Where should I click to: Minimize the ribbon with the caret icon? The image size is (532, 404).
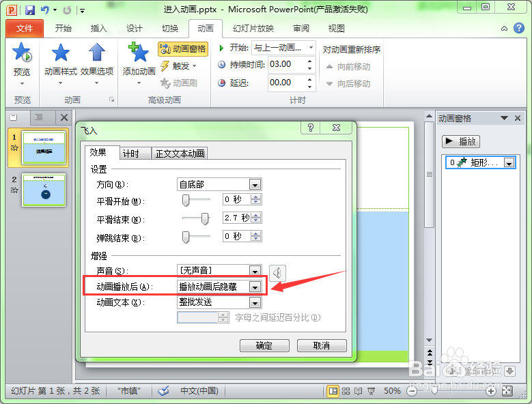[x=504, y=29]
